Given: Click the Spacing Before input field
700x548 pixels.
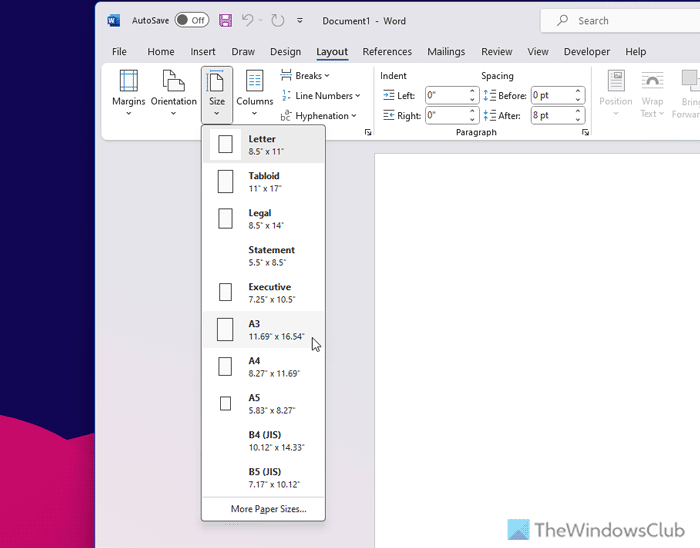Looking at the screenshot, I should point(552,95).
